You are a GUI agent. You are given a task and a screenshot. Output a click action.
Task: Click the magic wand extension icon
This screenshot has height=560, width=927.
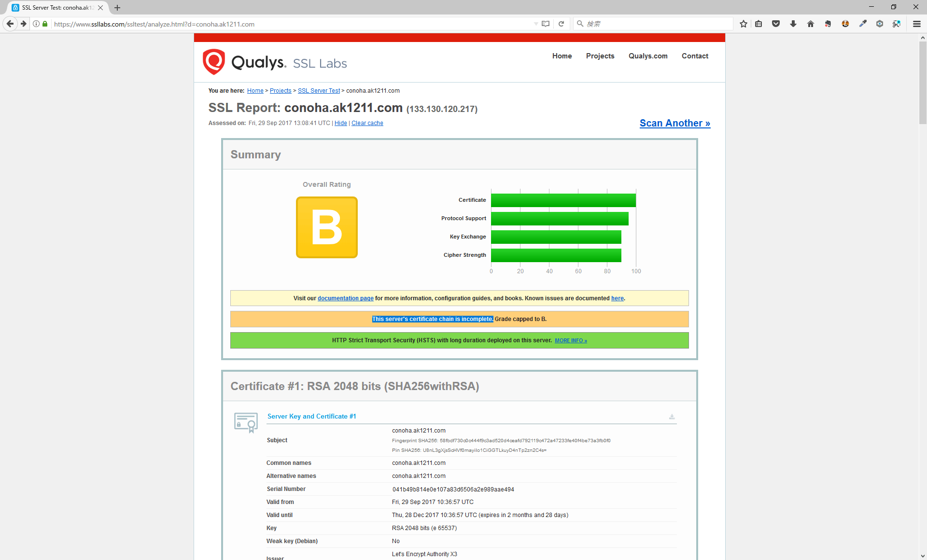[x=897, y=24]
